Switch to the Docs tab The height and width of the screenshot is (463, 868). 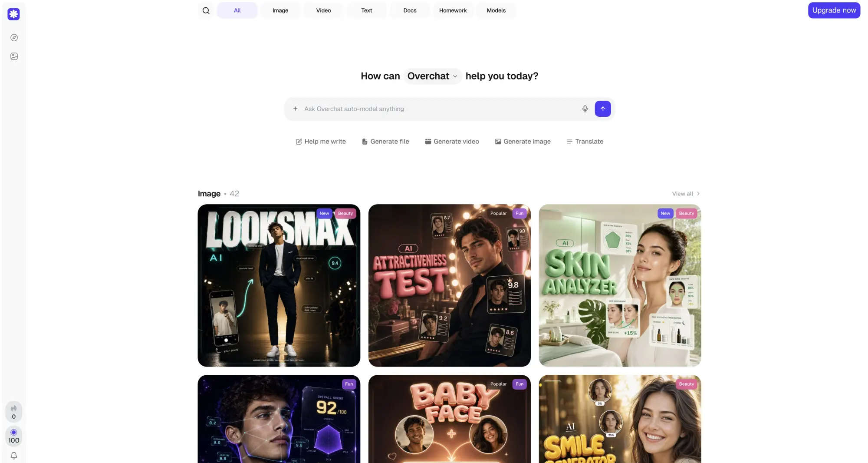[x=410, y=10]
